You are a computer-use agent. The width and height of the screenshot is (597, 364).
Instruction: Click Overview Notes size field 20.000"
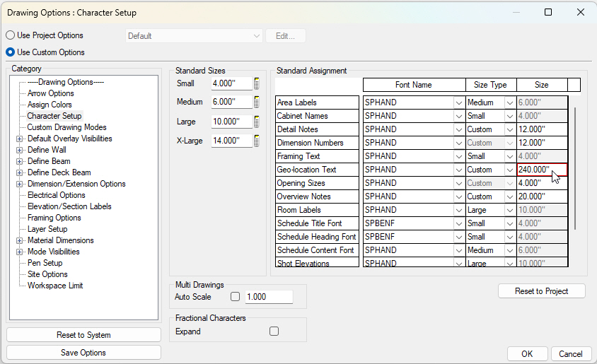(542, 196)
